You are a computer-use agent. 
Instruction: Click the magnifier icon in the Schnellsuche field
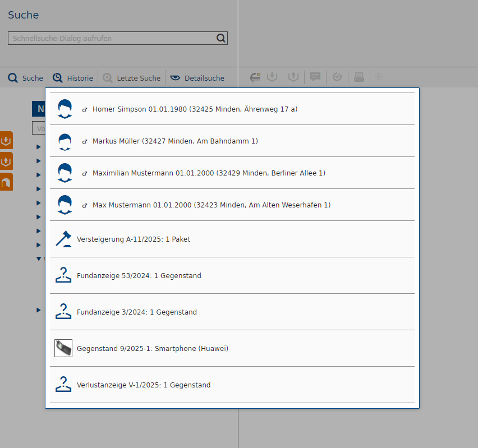221,38
